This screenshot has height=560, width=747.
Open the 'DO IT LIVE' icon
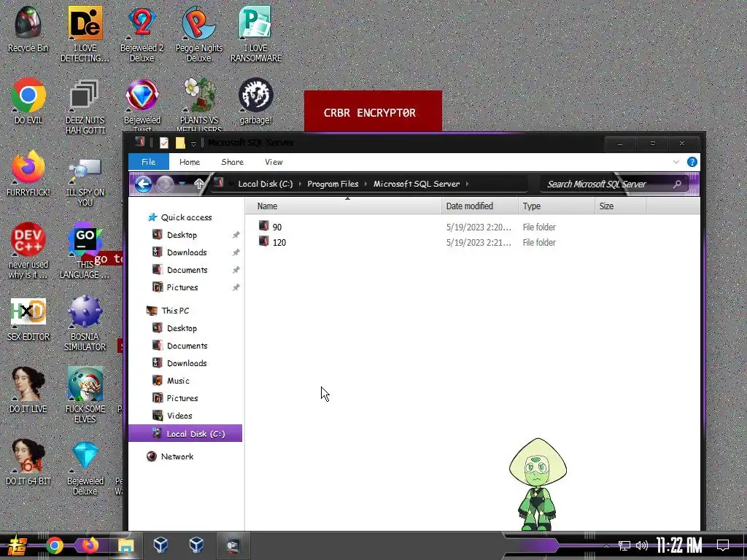pyautogui.click(x=28, y=390)
